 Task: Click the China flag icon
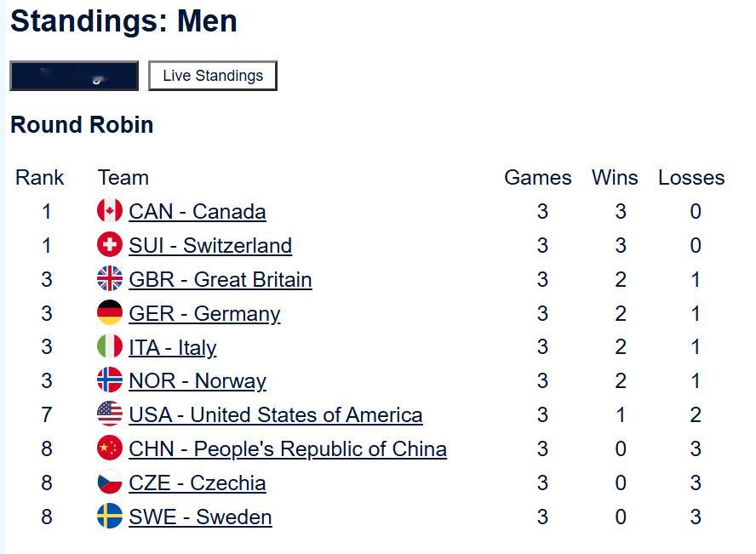tap(110, 448)
